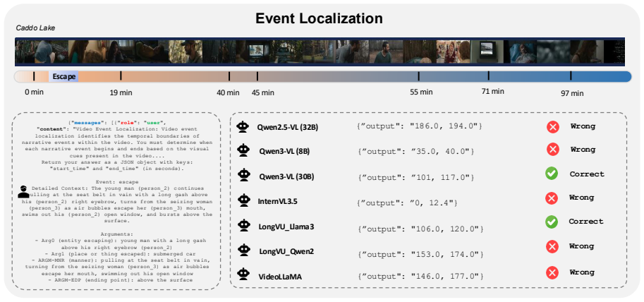Click the Caddo Lake video label
This screenshot has width=644, height=302.
pos(35,28)
